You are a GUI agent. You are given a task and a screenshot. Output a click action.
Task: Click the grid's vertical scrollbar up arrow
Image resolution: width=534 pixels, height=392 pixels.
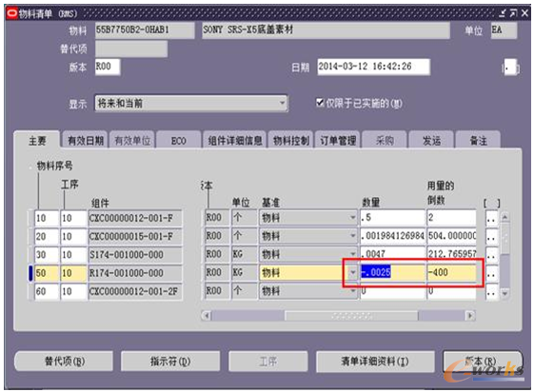coord(504,217)
